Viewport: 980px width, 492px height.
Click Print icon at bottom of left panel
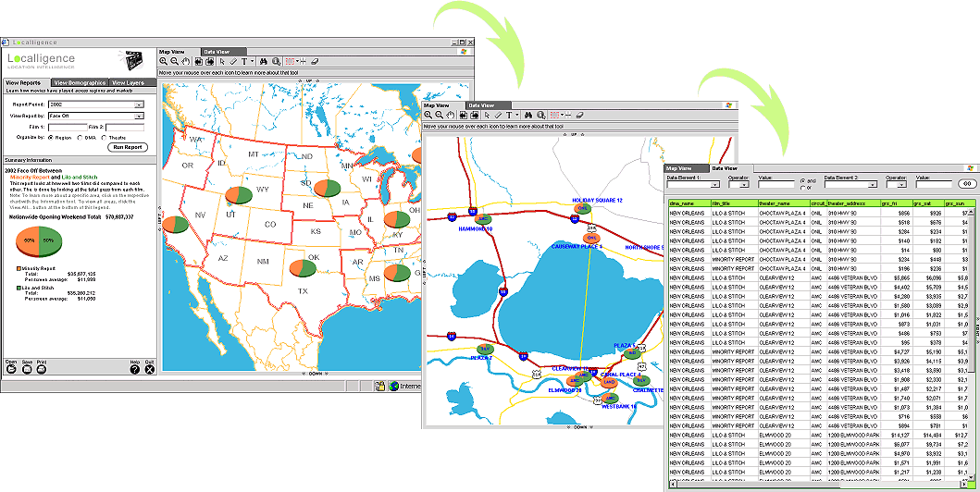(42, 369)
